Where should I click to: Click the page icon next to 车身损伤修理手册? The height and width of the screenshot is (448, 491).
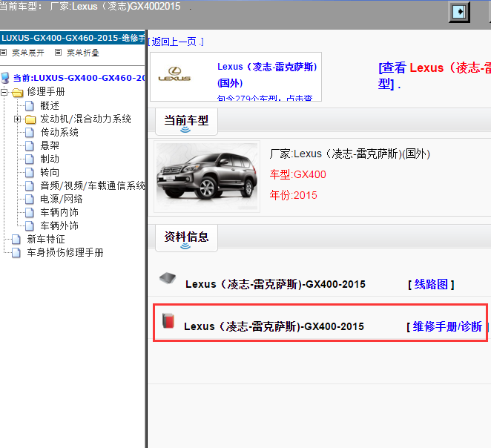pyautogui.click(x=16, y=253)
